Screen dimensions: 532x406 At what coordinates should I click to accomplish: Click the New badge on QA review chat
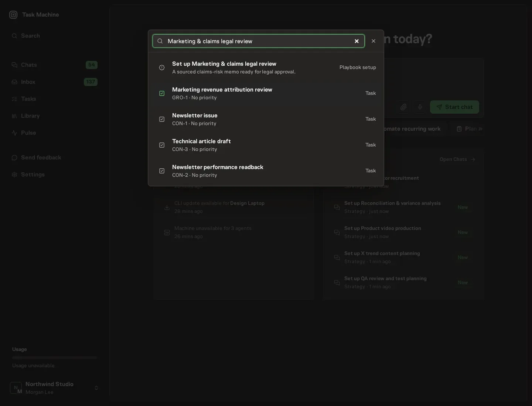463,283
